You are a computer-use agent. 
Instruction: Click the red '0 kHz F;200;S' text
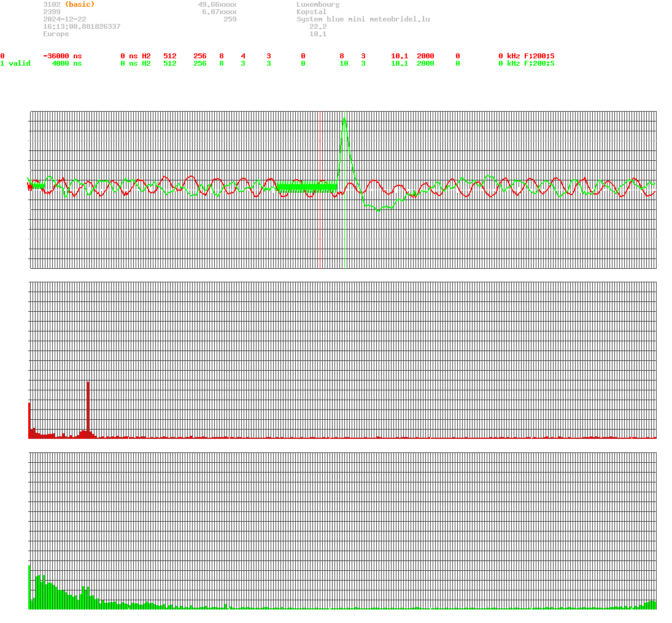pyautogui.click(x=527, y=56)
